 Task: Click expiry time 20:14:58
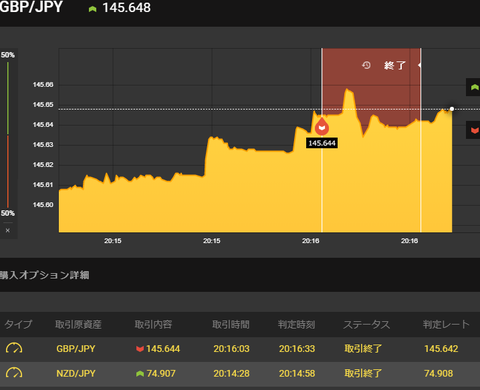pyautogui.click(x=297, y=374)
